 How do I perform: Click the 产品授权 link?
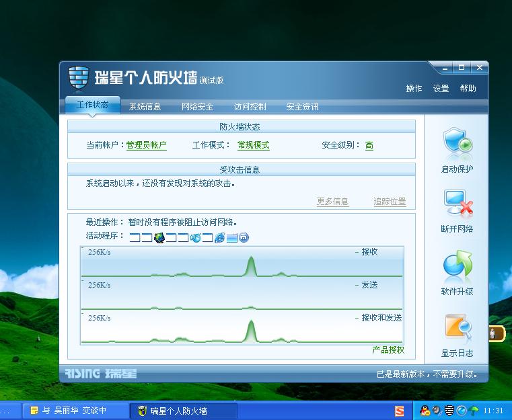(388, 350)
